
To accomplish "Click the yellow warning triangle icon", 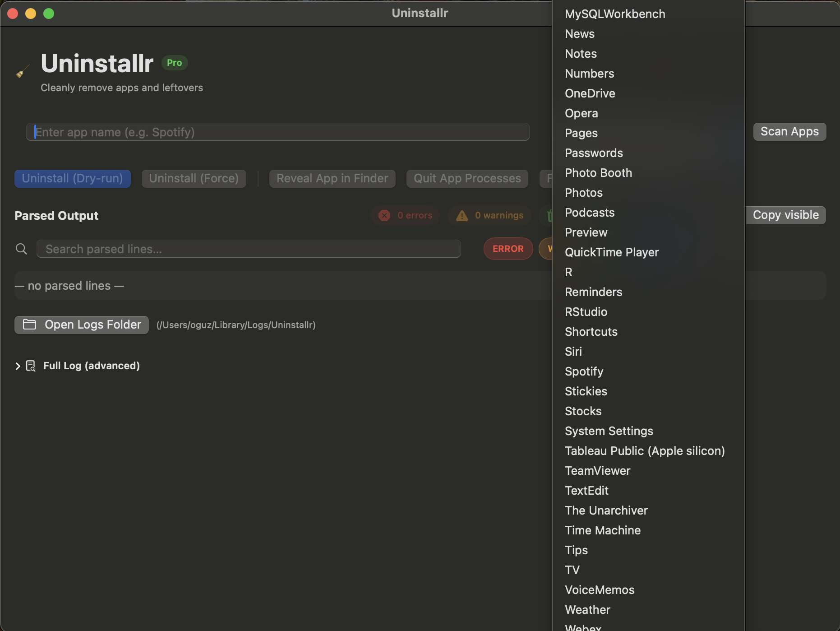I will (462, 215).
